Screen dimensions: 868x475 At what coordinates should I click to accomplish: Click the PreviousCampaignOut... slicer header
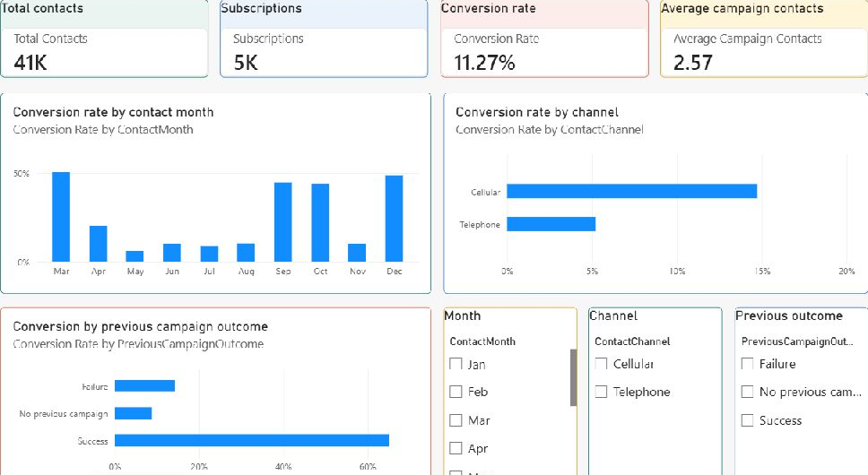pos(797,341)
